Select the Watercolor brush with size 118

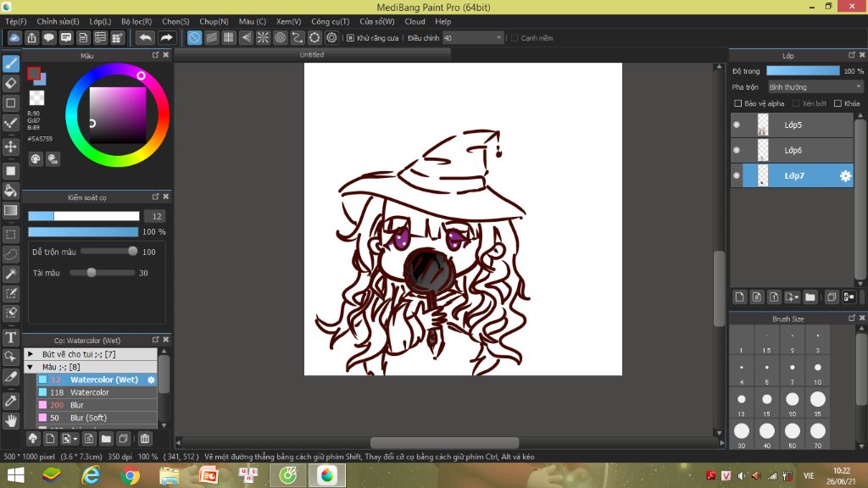[97, 392]
